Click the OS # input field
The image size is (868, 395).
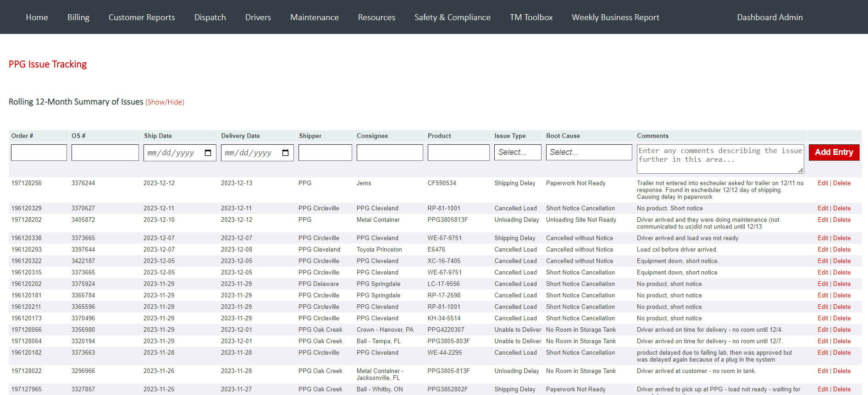pyautogui.click(x=105, y=153)
